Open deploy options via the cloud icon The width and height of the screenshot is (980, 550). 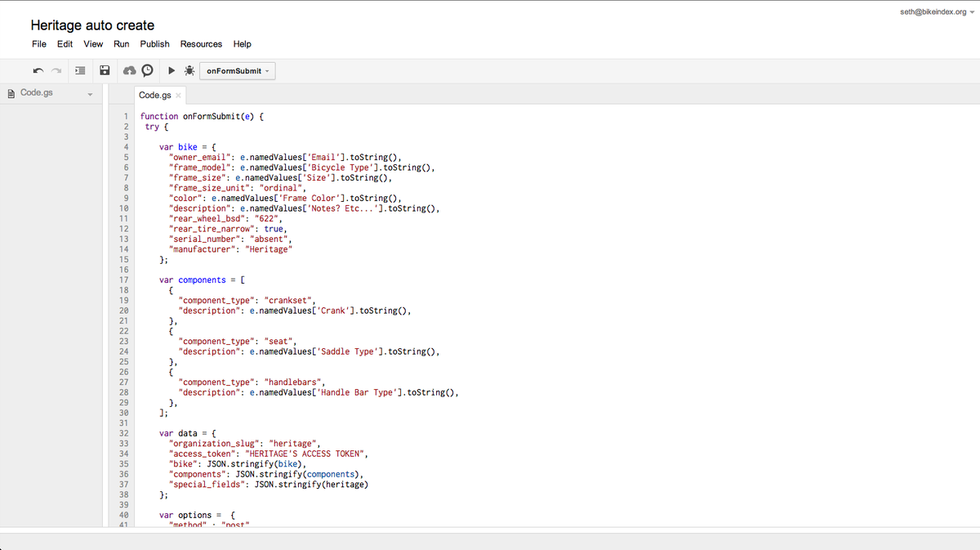pos(129,70)
